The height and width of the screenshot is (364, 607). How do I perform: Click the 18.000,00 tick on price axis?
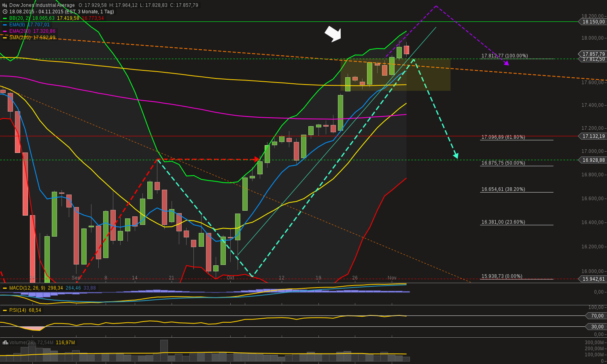[x=592, y=38]
